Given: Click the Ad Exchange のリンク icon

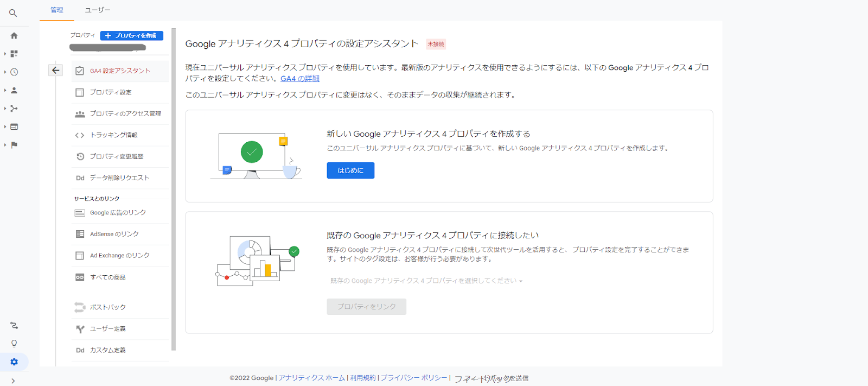Looking at the screenshot, I should pos(80,256).
